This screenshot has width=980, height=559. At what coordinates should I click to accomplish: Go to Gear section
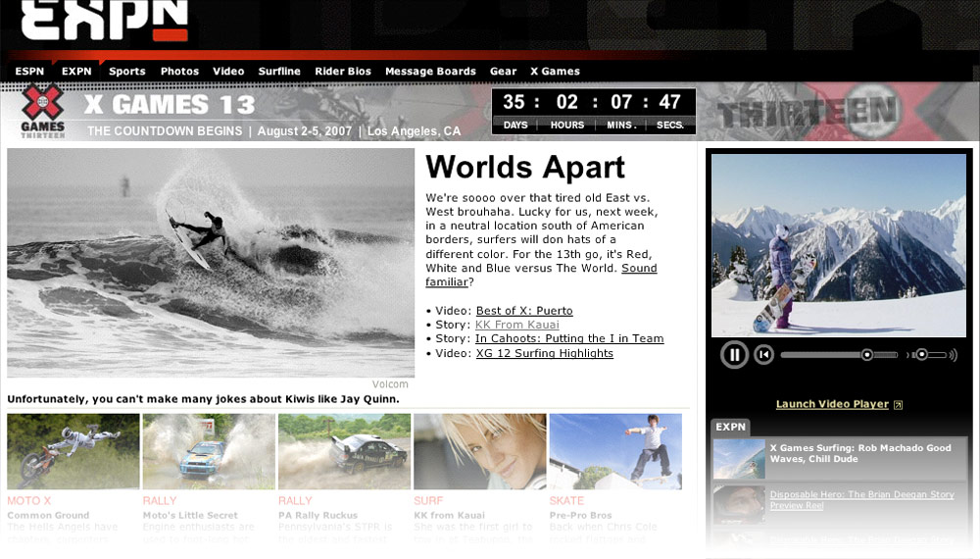coord(503,72)
